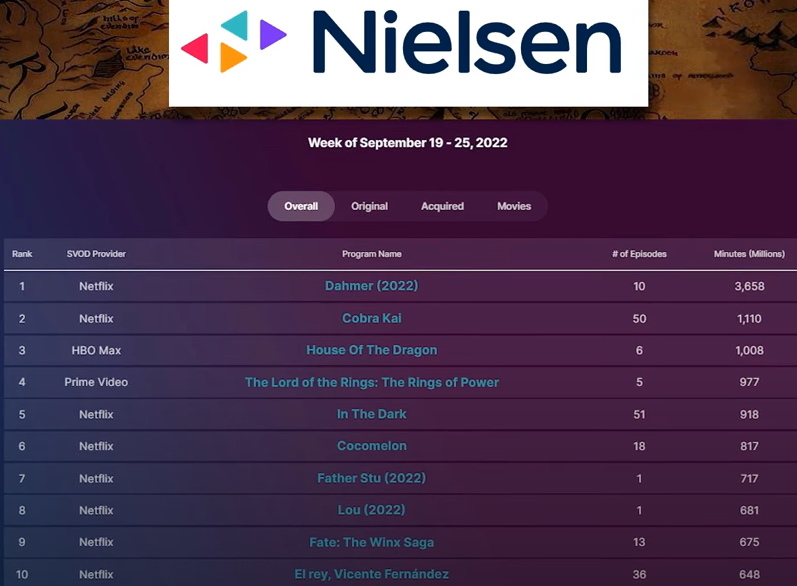
Task: Open the Dahmer (2022) program link
Action: (371, 286)
